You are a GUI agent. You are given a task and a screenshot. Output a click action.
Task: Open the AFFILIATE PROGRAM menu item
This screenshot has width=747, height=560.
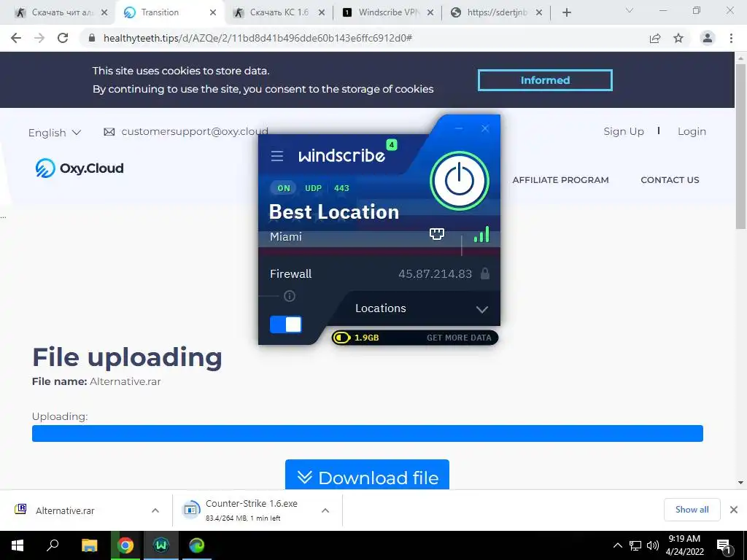click(560, 180)
